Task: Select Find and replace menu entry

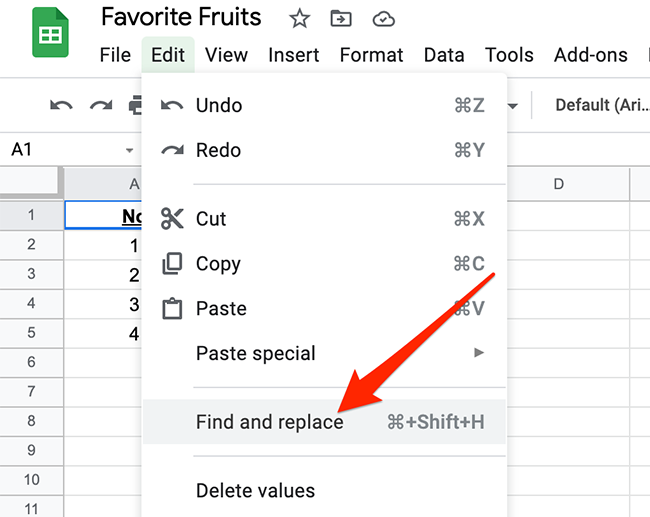Action: pyautogui.click(x=270, y=422)
